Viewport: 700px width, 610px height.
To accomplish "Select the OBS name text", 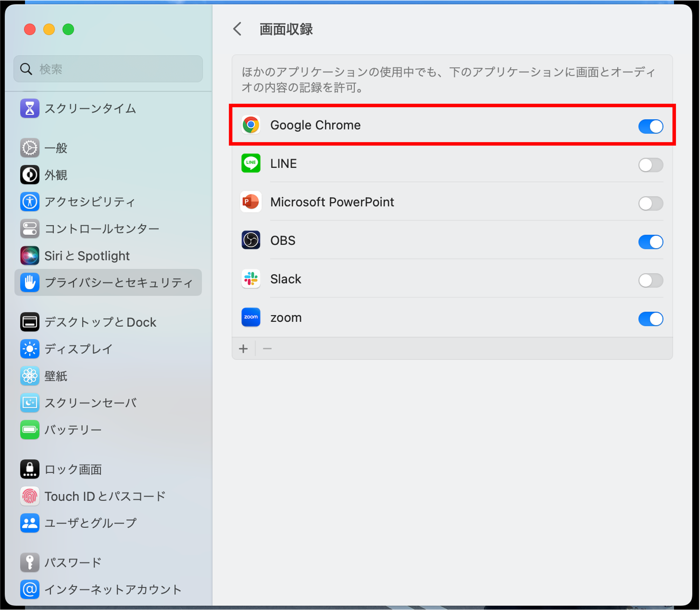I will coord(283,241).
